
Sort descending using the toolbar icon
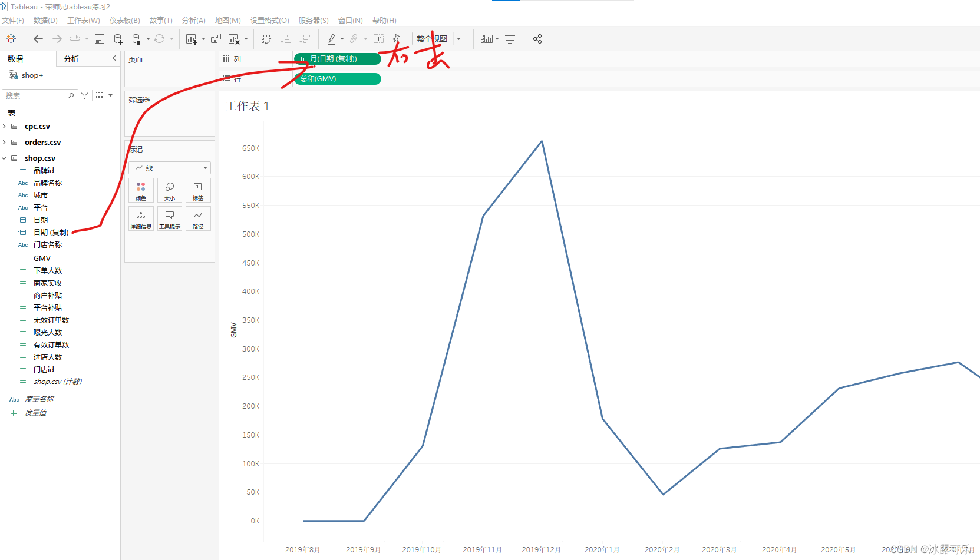coord(305,39)
